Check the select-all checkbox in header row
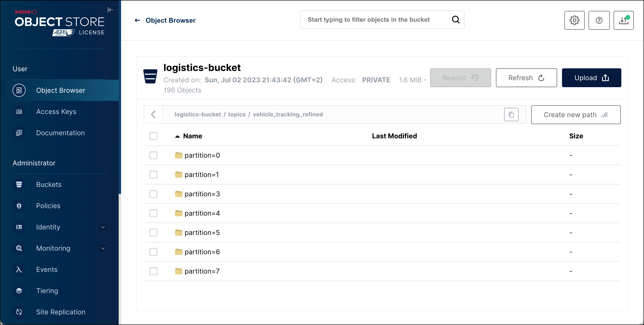The image size is (644, 325). (153, 136)
